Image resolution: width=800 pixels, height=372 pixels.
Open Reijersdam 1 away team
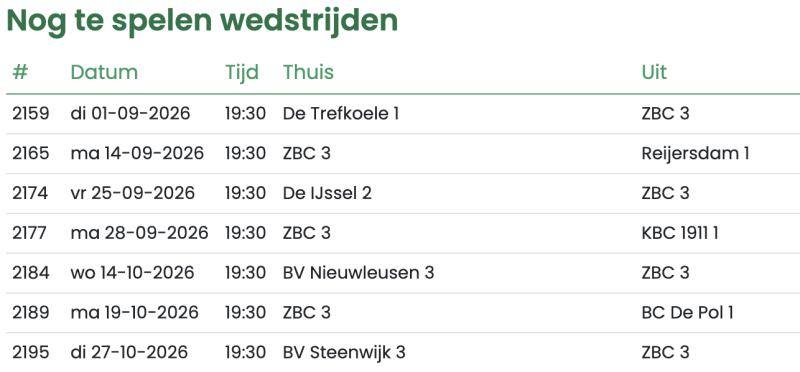click(695, 153)
